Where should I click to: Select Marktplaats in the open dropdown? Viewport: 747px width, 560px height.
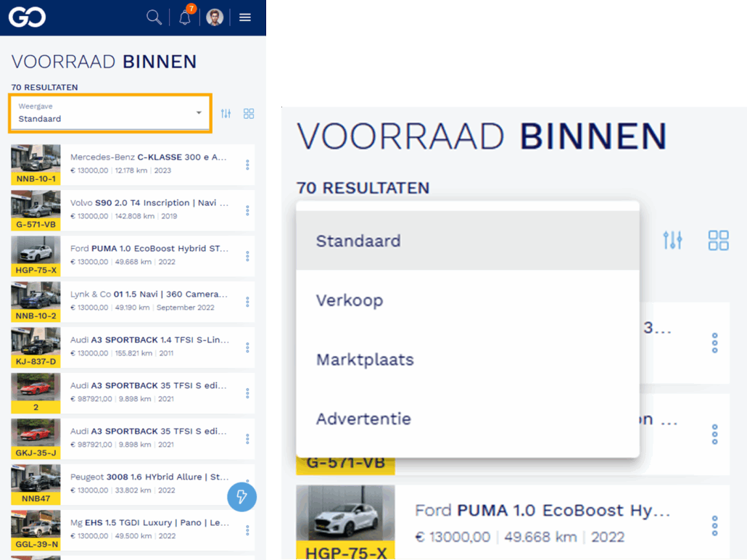[467, 359]
